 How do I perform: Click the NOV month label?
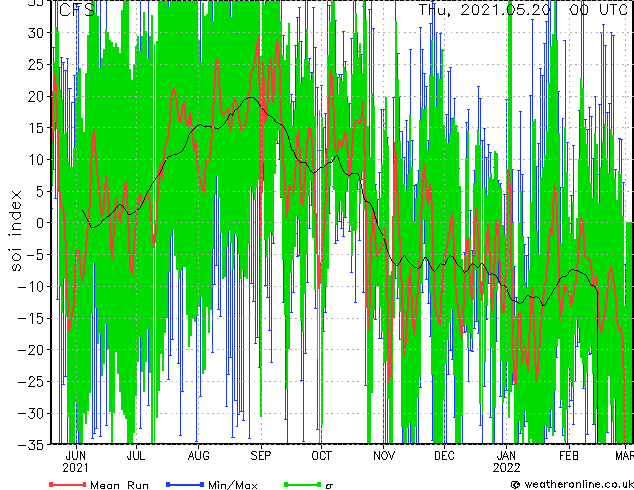point(384,456)
